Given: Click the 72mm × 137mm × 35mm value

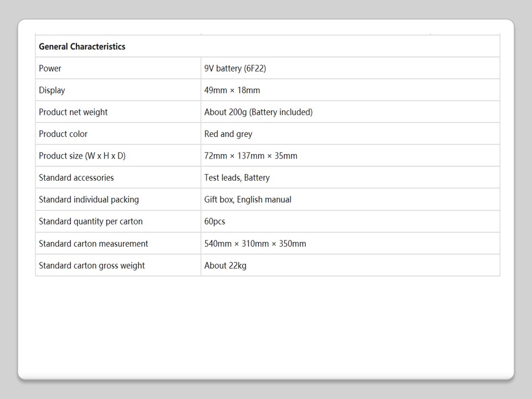Looking at the screenshot, I should [250, 156].
